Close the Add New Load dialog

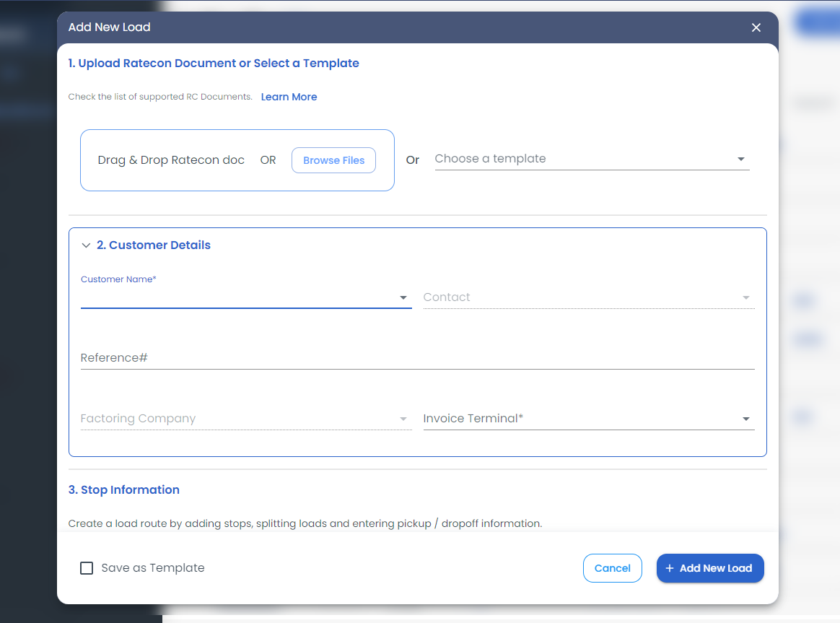pos(756,27)
